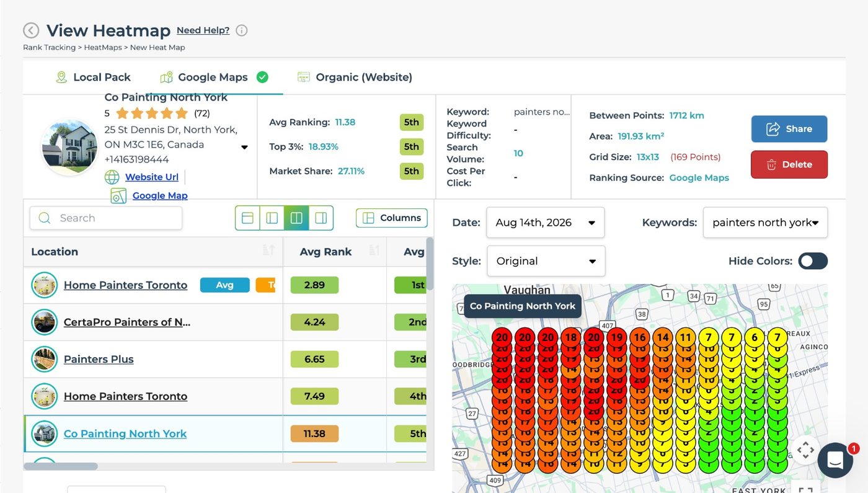Screen dimensions: 868x493
Task: Click the green checkmark on the Google Maps tab
Action: [x=262, y=78]
